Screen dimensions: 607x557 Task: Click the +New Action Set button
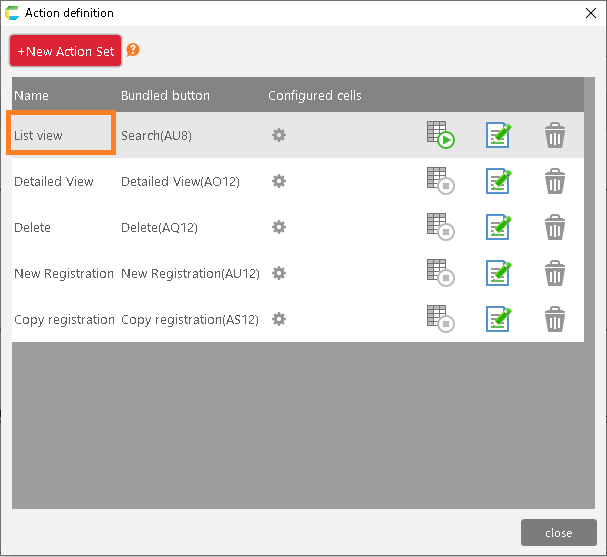pyautogui.click(x=66, y=51)
